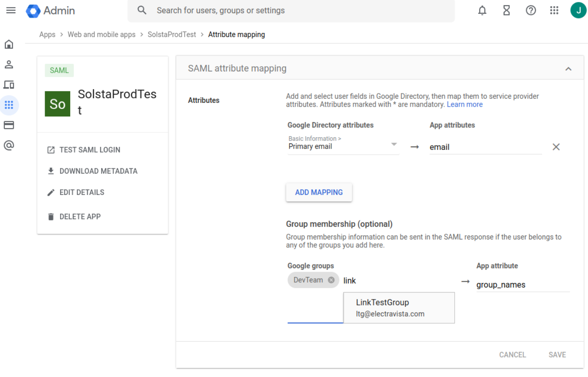Open the tasks hourglass icon
Image resolution: width=588 pixels, height=377 pixels.
click(507, 10)
